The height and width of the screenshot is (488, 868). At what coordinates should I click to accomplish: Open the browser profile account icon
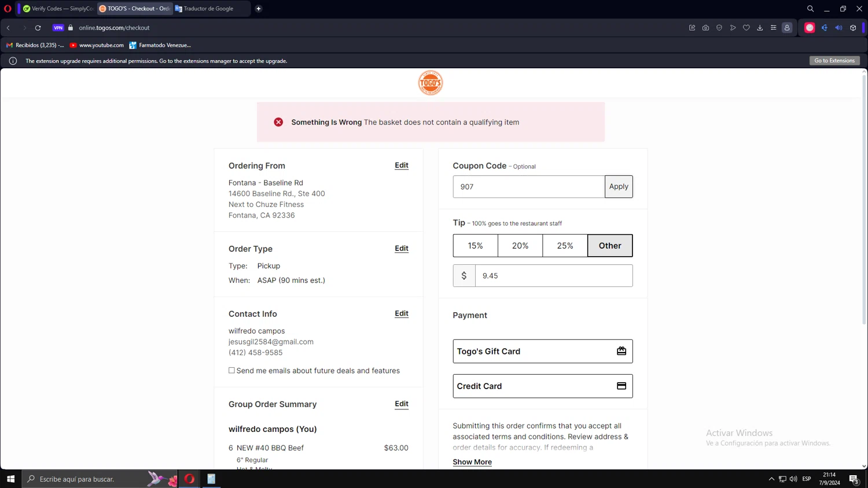point(787,28)
